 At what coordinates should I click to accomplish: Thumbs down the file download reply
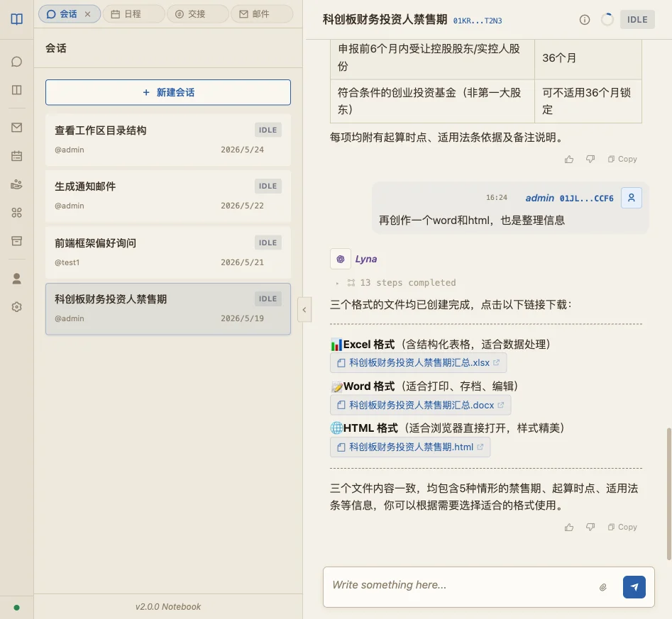pyautogui.click(x=590, y=528)
